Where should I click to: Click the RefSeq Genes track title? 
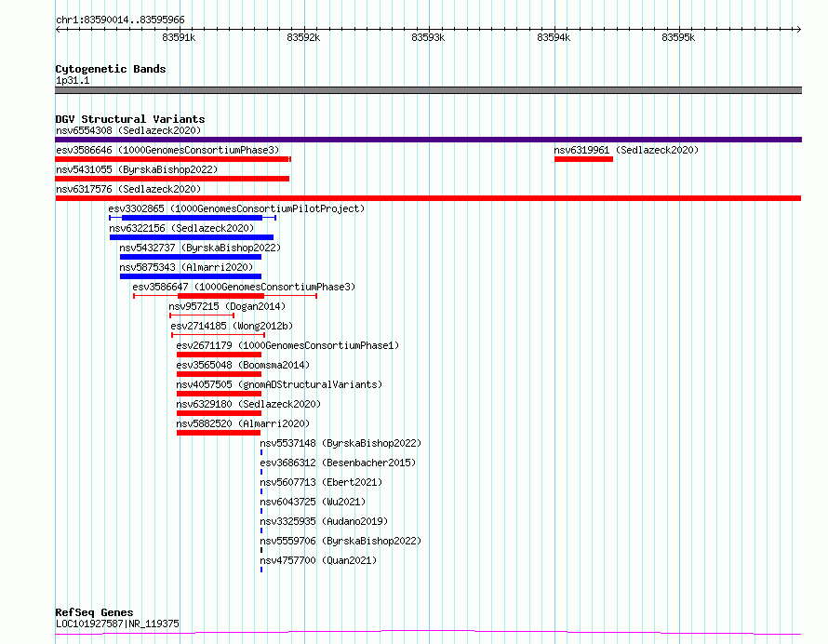click(x=94, y=612)
